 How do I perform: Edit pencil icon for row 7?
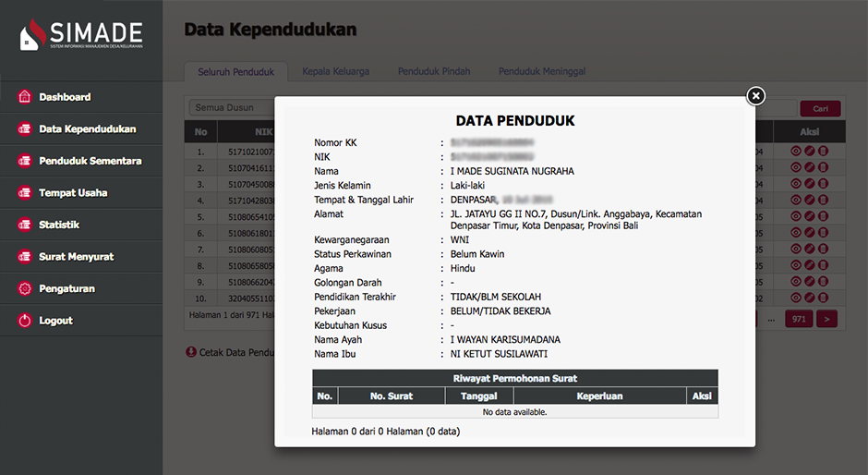(809, 249)
